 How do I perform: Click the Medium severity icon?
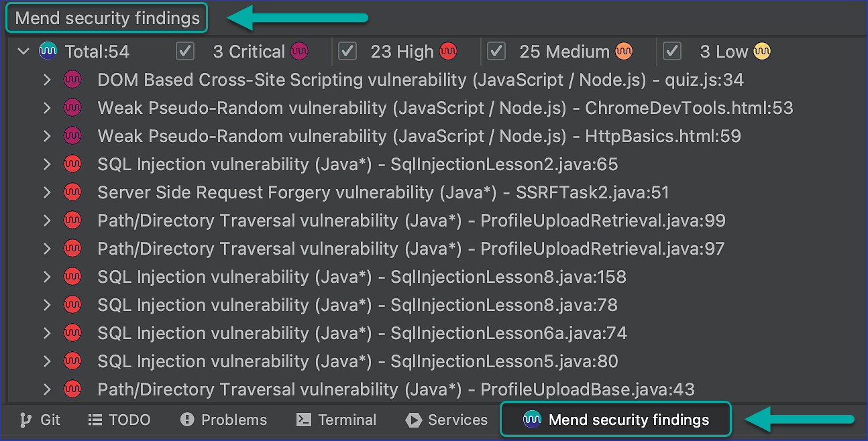pos(623,52)
